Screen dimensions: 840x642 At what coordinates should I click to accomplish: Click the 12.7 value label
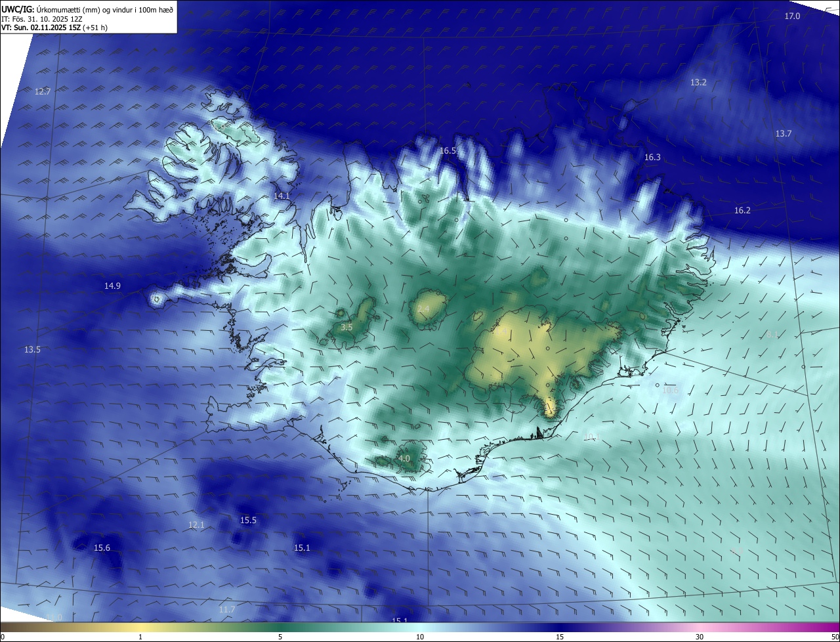[43, 91]
